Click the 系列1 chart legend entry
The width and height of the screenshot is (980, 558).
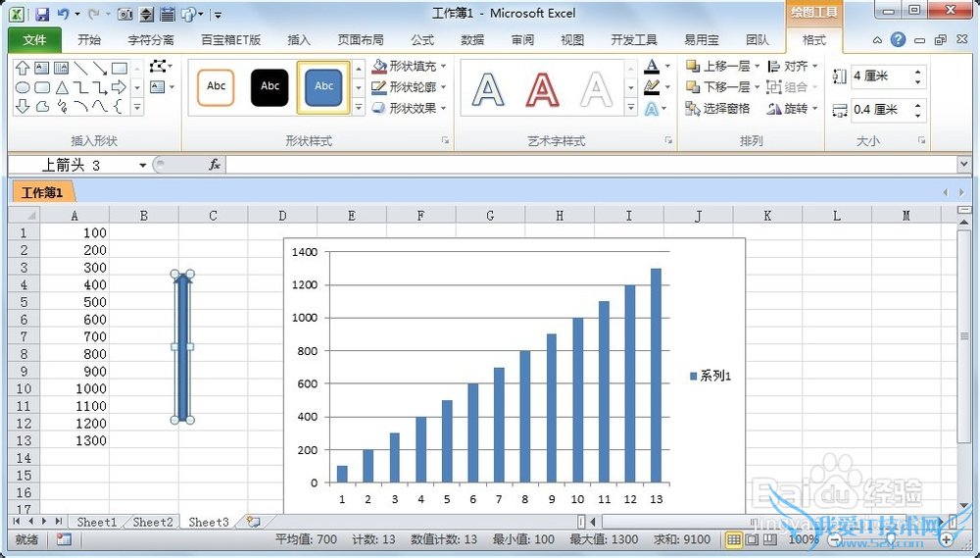click(x=710, y=376)
